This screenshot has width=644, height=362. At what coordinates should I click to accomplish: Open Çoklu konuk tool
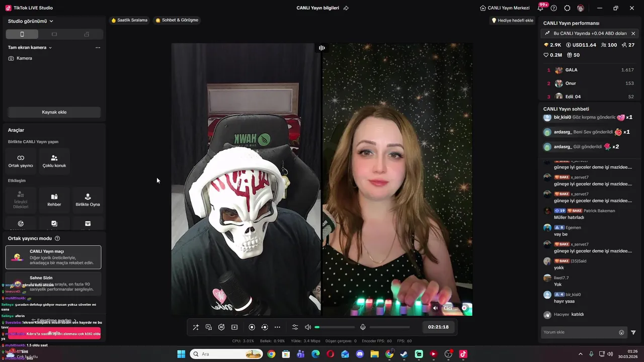(x=54, y=161)
